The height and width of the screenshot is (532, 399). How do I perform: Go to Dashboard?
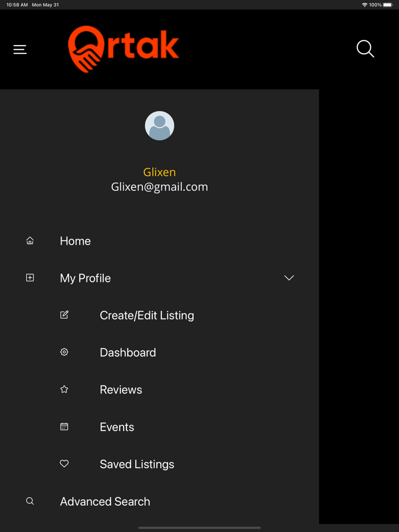click(x=128, y=353)
